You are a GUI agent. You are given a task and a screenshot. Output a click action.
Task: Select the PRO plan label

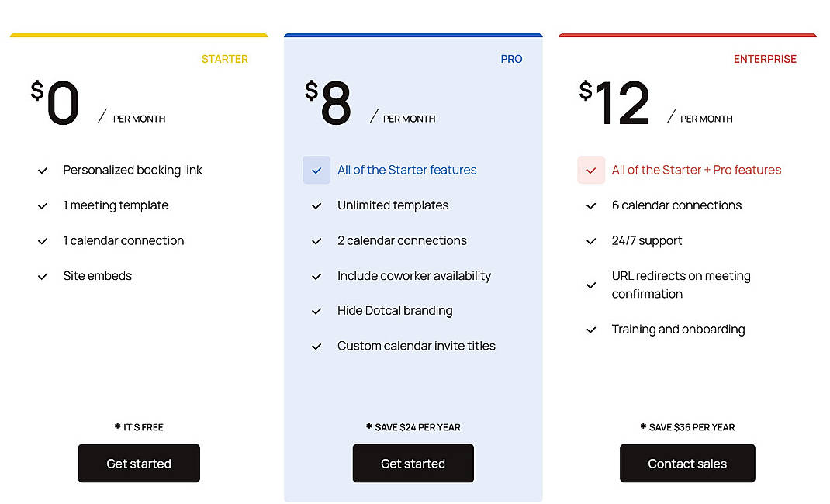point(511,59)
